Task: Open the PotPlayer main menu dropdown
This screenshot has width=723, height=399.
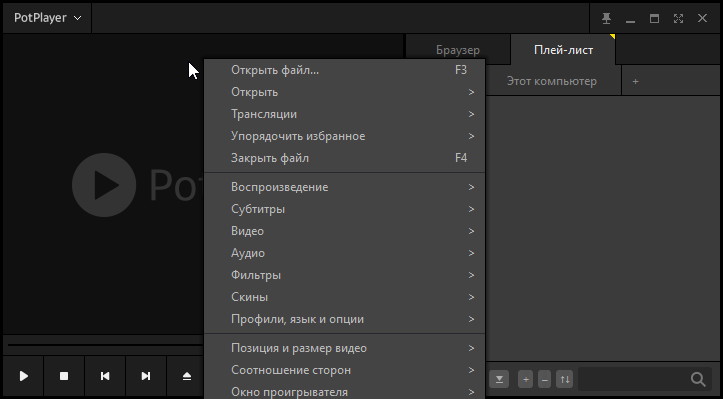Action: [47, 18]
